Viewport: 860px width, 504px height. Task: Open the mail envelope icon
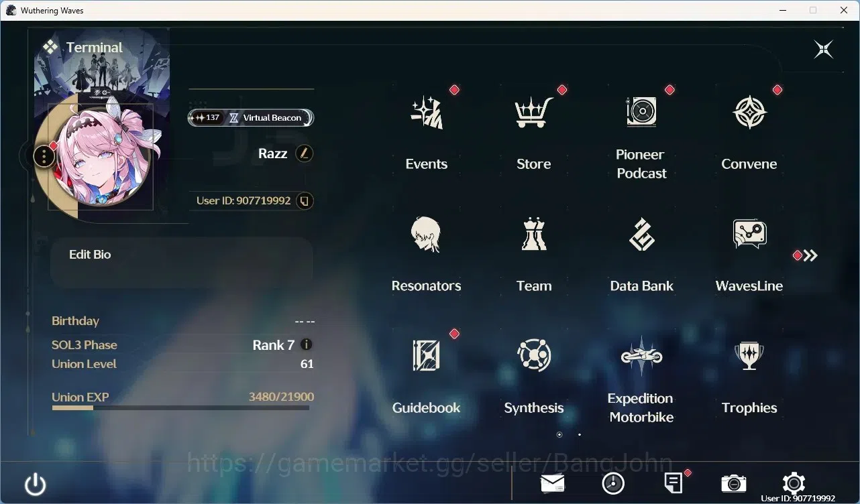(x=553, y=483)
